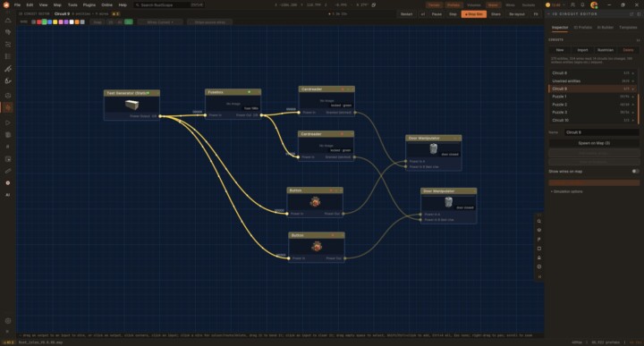Toggle the Sockets layer button
Screen dimensions: 644x346
(529, 5)
